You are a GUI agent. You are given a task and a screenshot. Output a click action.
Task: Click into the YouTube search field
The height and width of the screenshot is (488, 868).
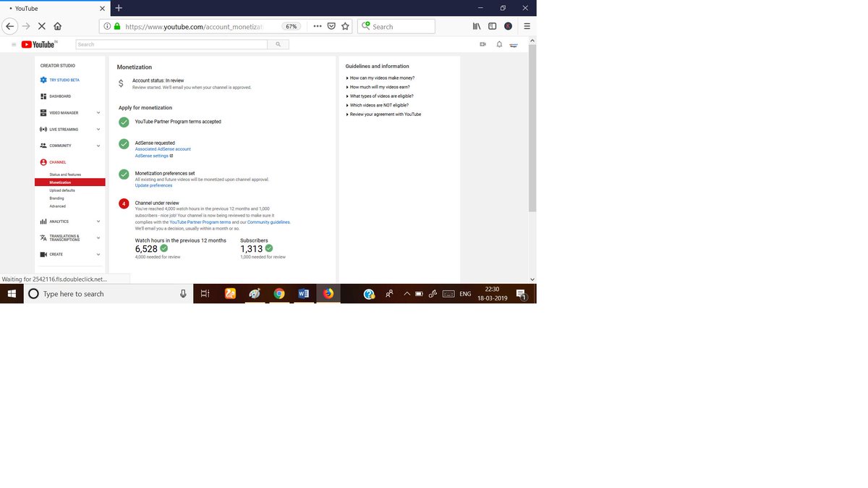[171, 44]
